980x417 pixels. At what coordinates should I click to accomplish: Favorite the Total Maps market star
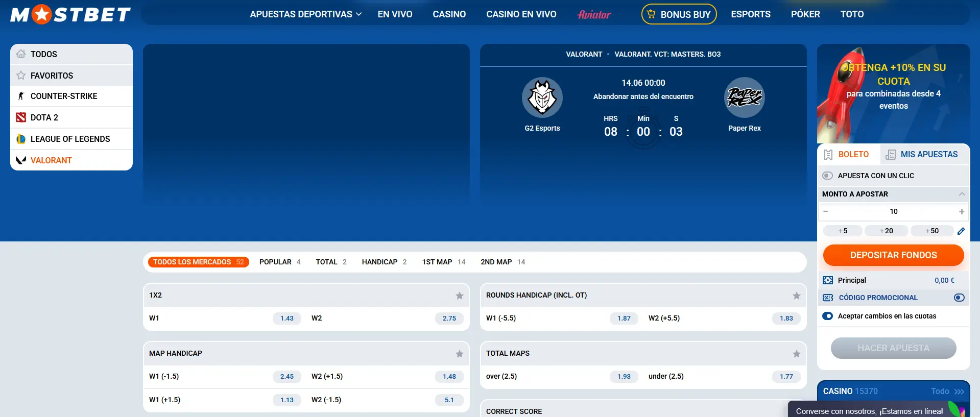[797, 354]
